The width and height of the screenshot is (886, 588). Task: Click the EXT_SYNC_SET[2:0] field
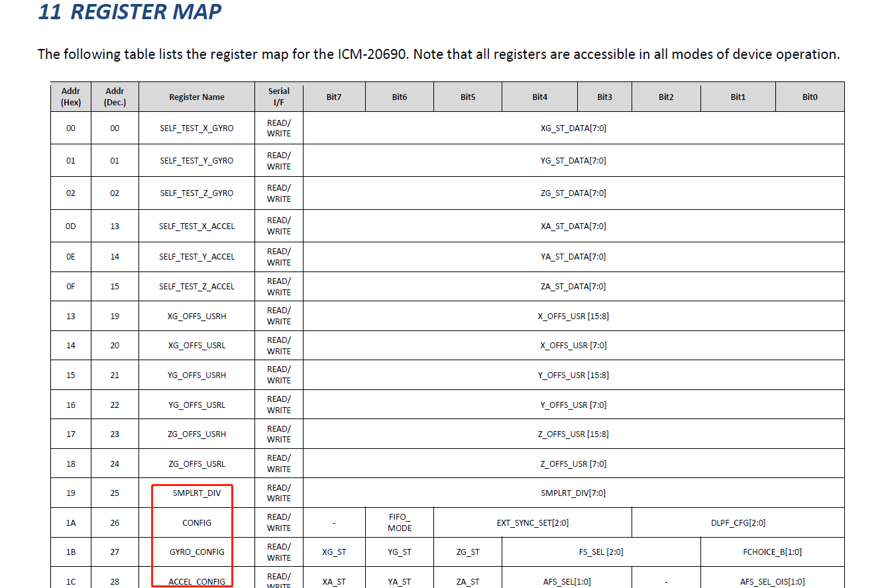click(533, 522)
